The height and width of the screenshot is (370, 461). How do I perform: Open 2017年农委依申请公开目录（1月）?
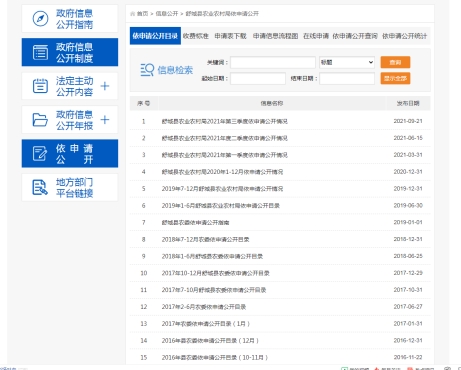point(206,324)
